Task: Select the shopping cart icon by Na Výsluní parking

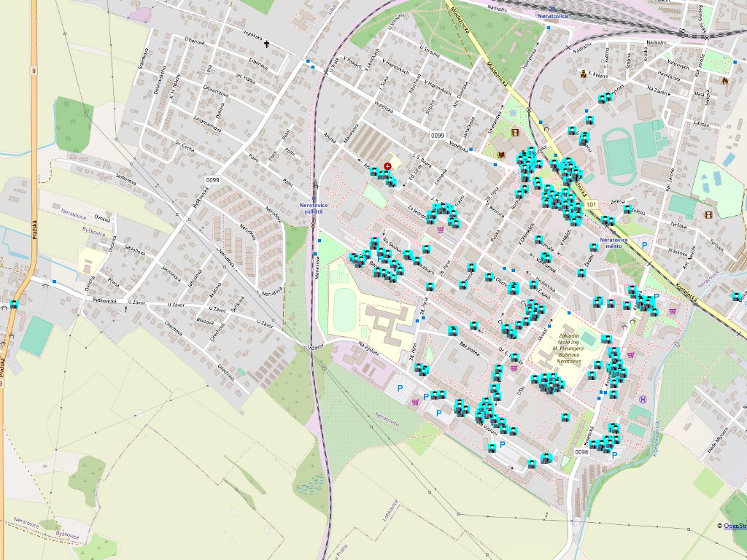Action: click(x=415, y=402)
